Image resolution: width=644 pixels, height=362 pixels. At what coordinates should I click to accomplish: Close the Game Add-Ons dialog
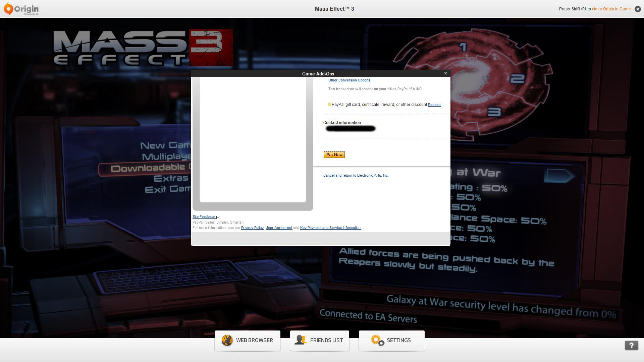(445, 73)
